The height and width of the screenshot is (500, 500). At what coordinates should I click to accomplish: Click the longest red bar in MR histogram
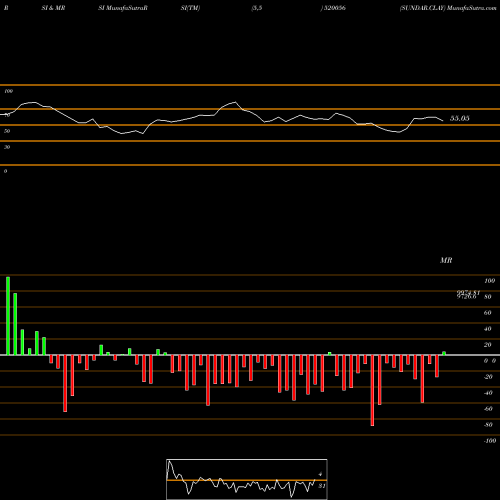click(372, 390)
